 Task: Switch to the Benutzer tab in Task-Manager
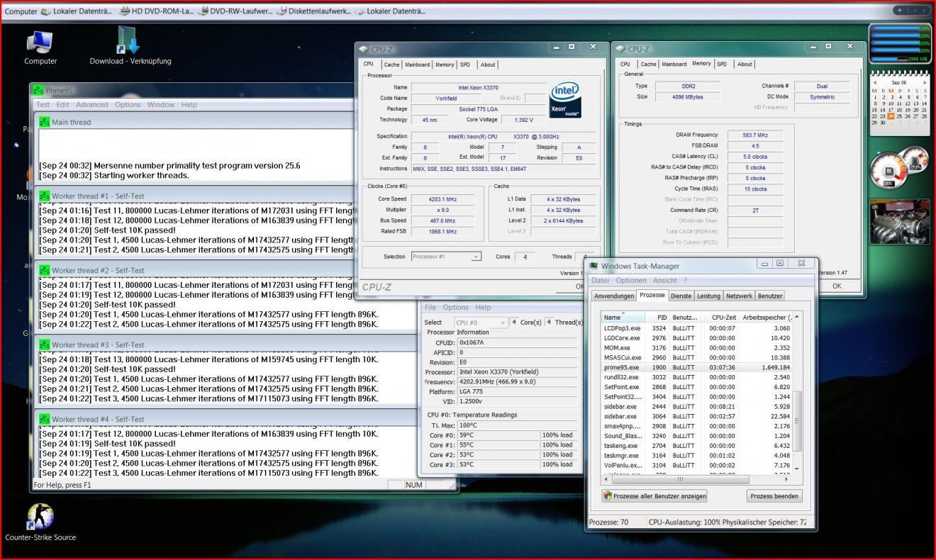click(x=770, y=296)
